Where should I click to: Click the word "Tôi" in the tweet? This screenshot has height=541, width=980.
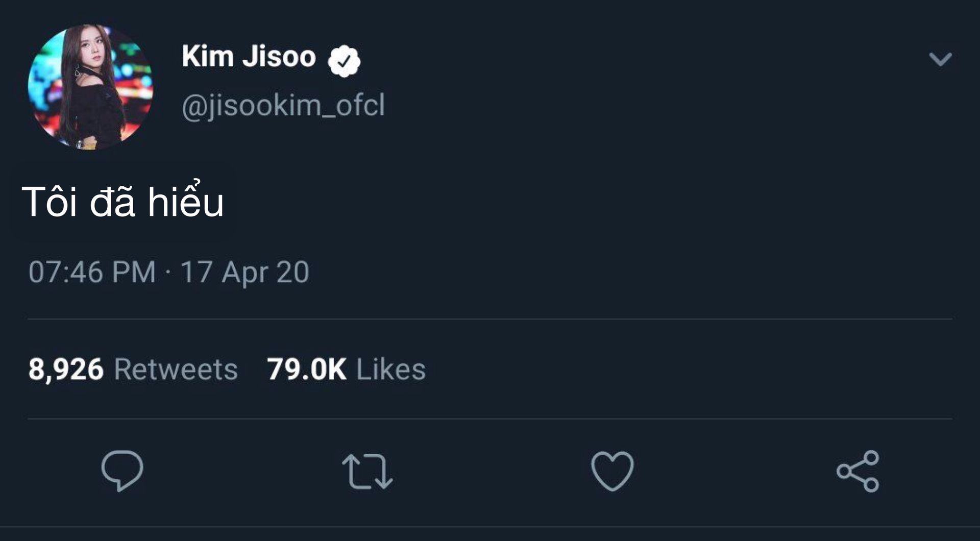pos(49,202)
